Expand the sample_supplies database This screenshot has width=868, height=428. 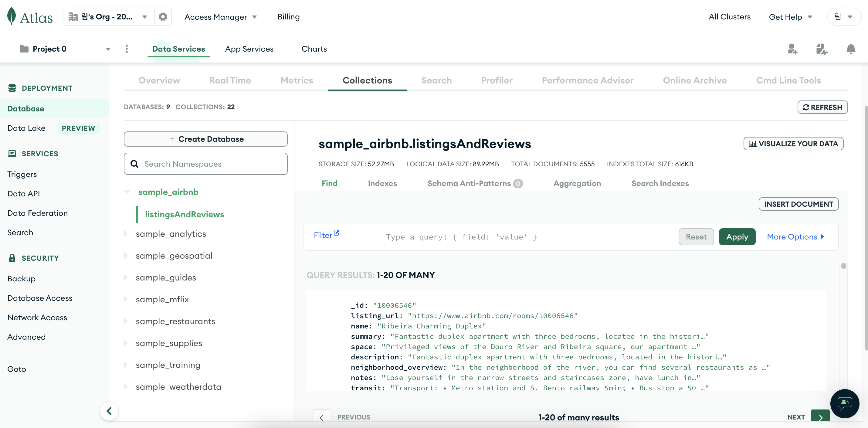coord(126,343)
